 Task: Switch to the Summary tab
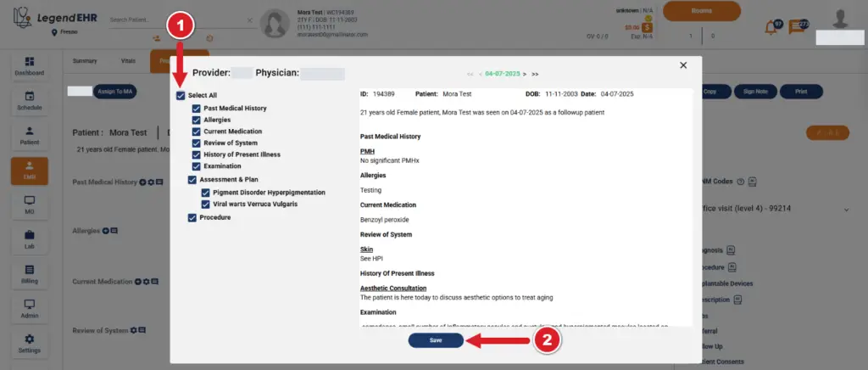(x=85, y=61)
